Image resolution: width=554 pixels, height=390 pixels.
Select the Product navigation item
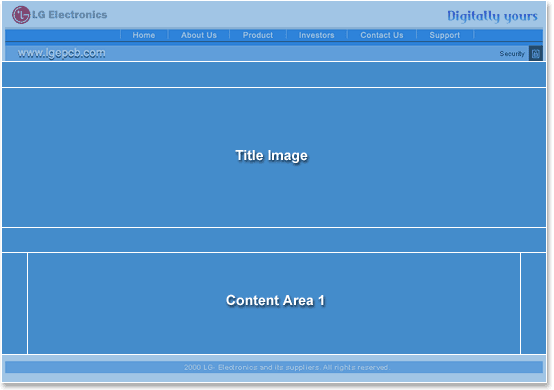coord(258,35)
